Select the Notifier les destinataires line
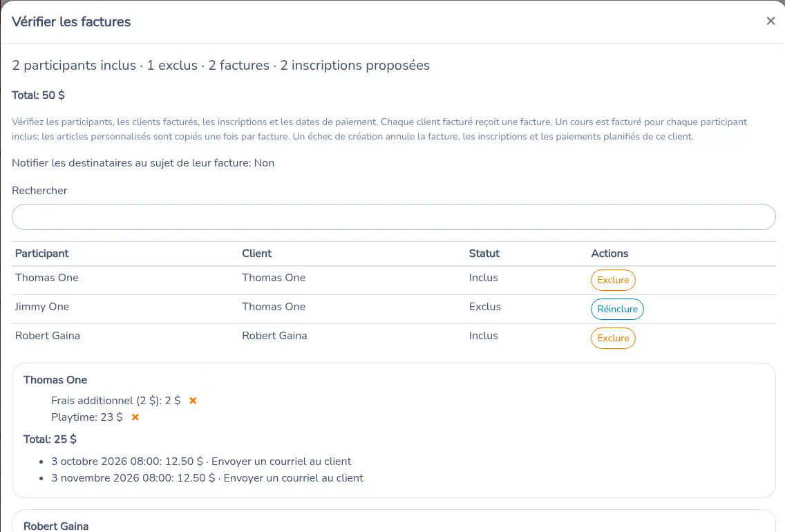The image size is (785, 532). tap(142, 162)
